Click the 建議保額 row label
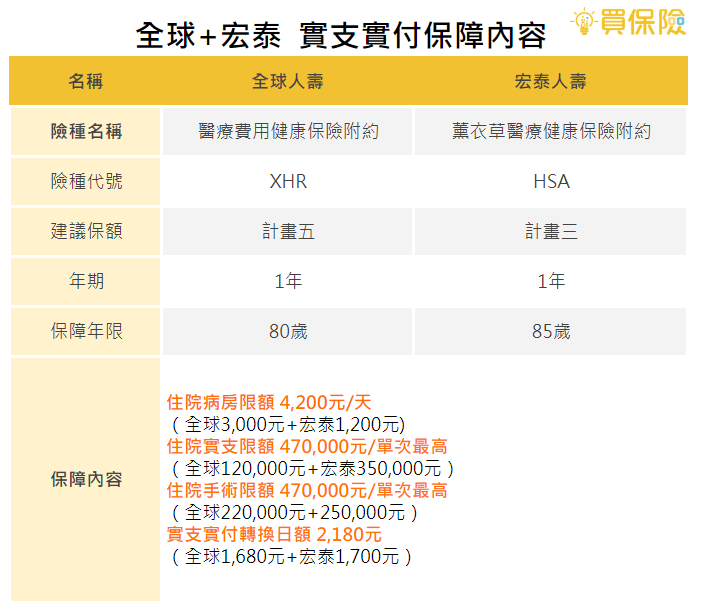The height and width of the screenshot is (616, 703). (85, 231)
